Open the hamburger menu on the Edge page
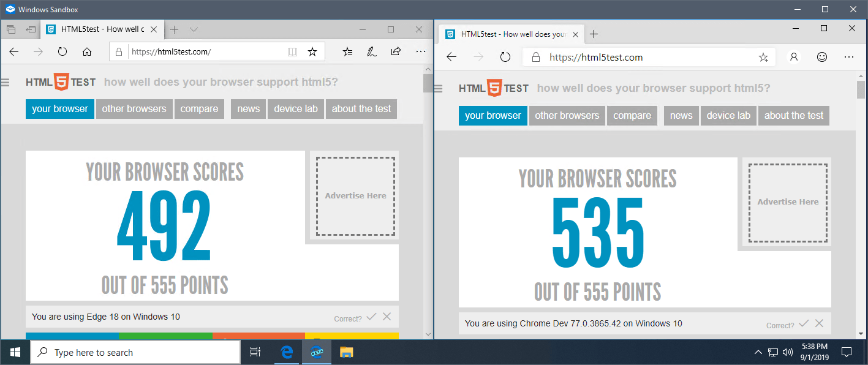The height and width of the screenshot is (365, 868). pyautogui.click(x=6, y=82)
